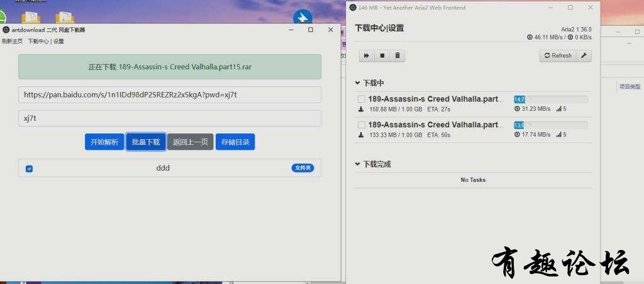Click the antdownload app icon in title bar

click(x=6, y=30)
